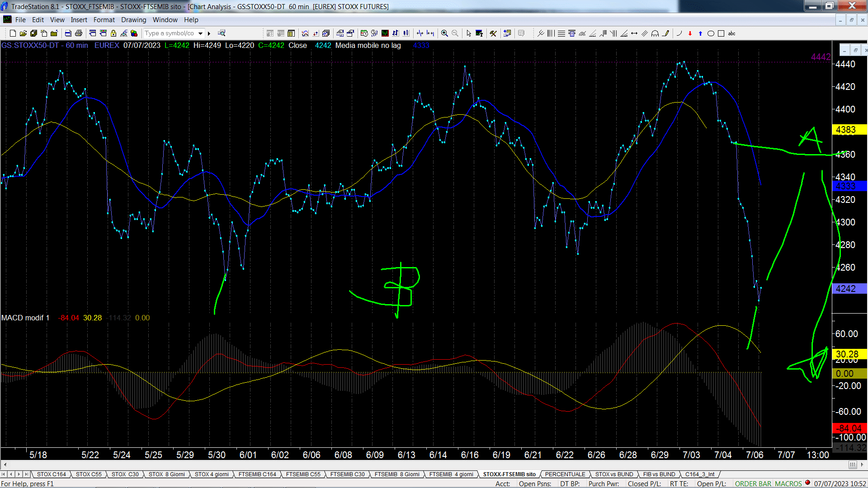Select the Rectangle drawing tool
Viewport: 868px width, 488px height.
(721, 33)
